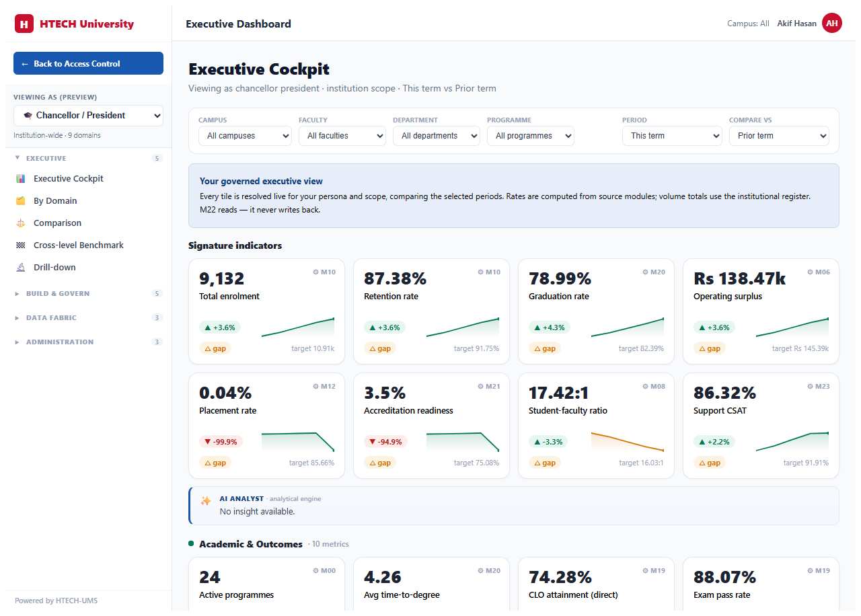
Task: Click the -99.9% down trend badge
Action: pyautogui.click(x=221, y=442)
